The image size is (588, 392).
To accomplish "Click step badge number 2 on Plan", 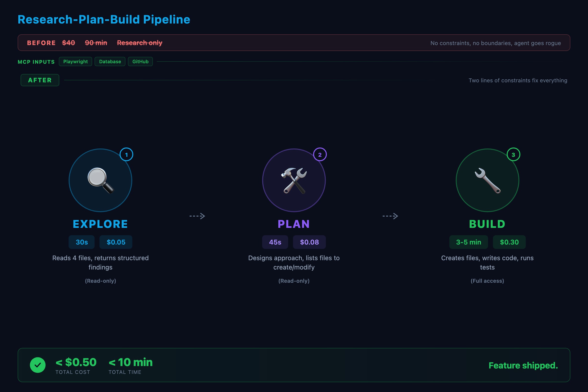I will pos(320,155).
